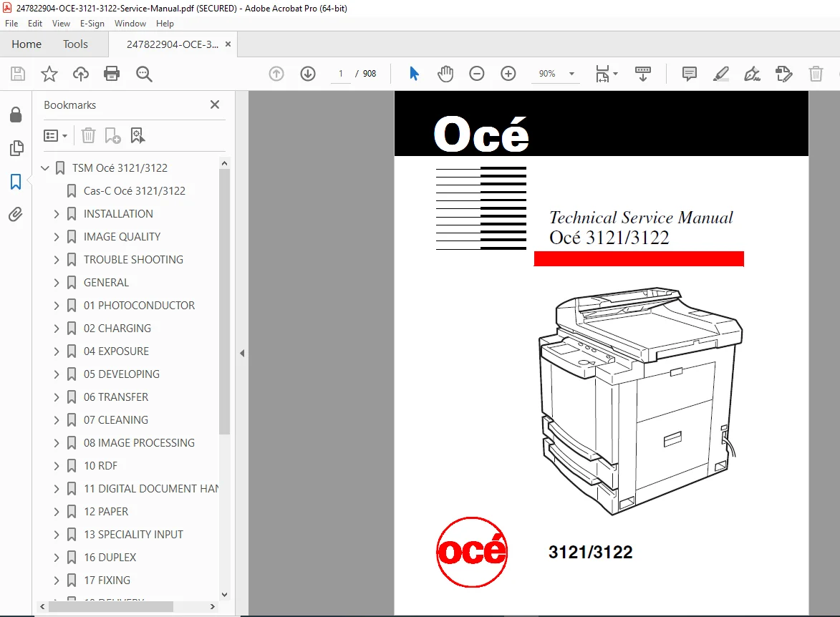Add document to starred favorites

[49, 74]
